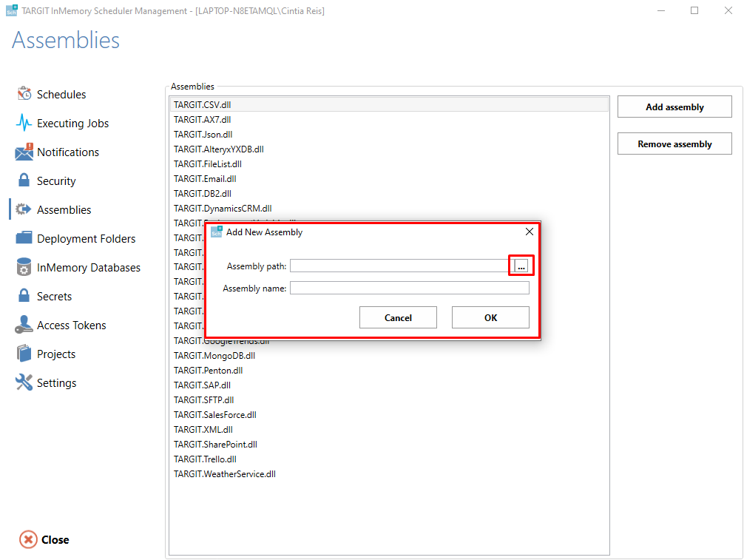Focus the Assembly name field
The height and width of the screenshot is (560, 744).
coord(410,288)
